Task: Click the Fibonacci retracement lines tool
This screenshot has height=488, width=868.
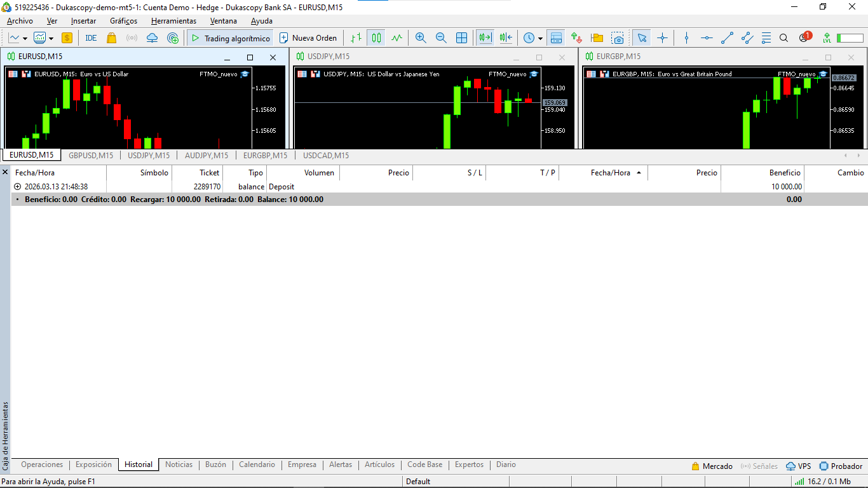Action: 766,38
